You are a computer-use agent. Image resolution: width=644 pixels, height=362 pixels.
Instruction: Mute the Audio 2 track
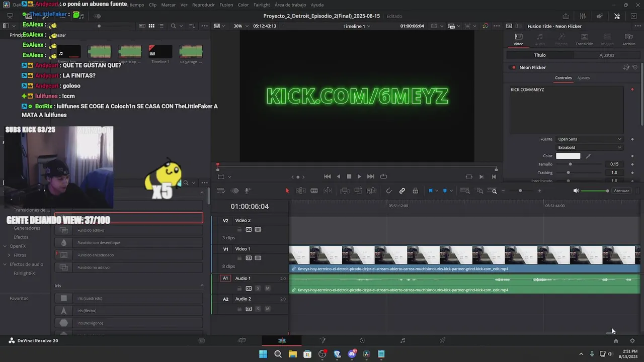click(268, 309)
